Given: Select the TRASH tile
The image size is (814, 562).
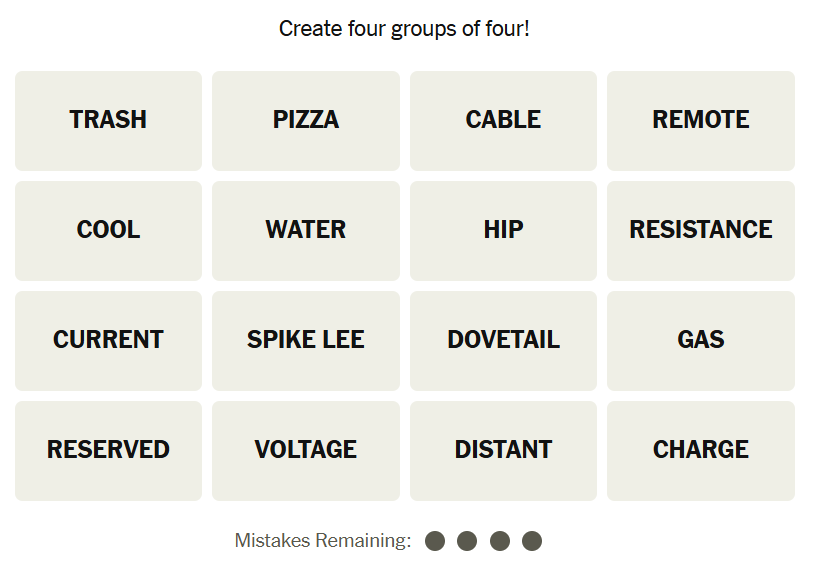Looking at the screenshot, I should tap(108, 120).
